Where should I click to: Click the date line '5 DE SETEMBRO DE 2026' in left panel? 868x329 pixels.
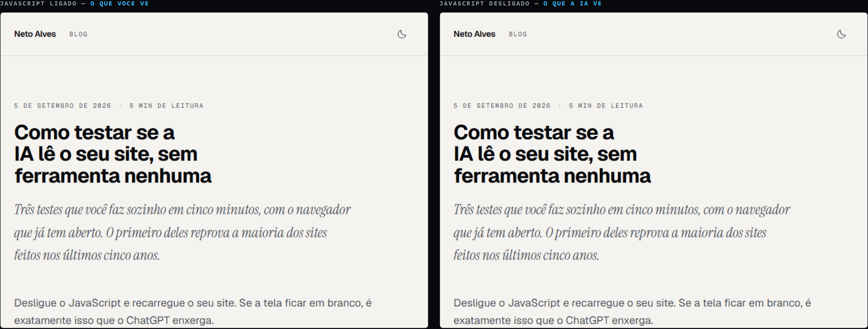click(x=63, y=106)
